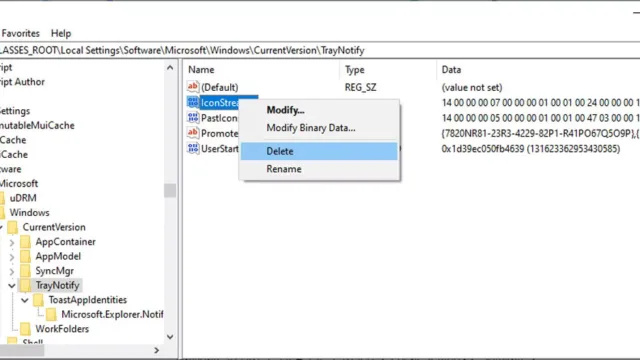Screen dimensions: 640x360
Task: Select the SyncMgr key label
Action: [54, 271]
